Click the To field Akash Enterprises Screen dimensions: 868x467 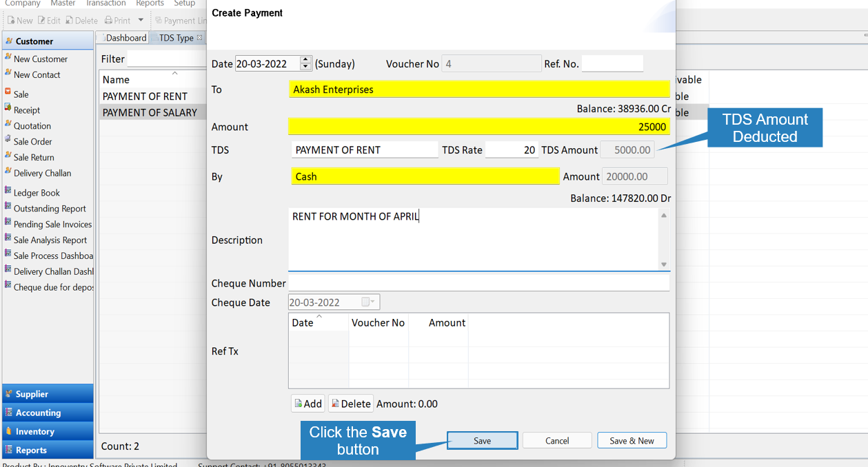[479, 90]
